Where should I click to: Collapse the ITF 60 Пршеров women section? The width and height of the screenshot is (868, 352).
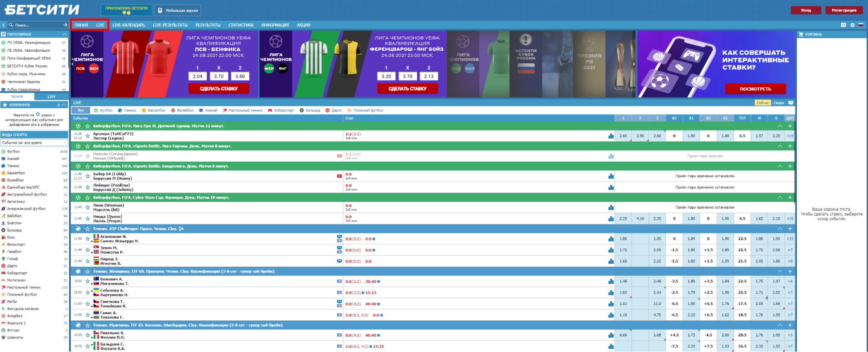pos(780,271)
